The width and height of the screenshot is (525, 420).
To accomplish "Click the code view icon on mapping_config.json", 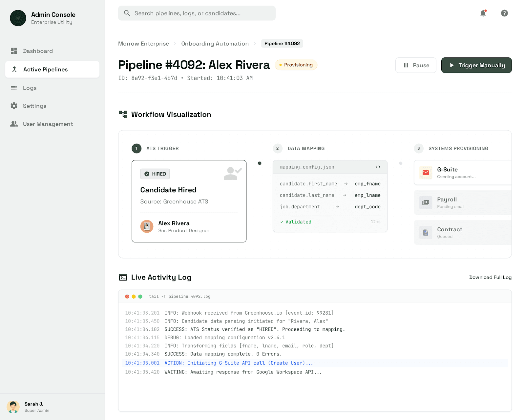I will coord(377,167).
